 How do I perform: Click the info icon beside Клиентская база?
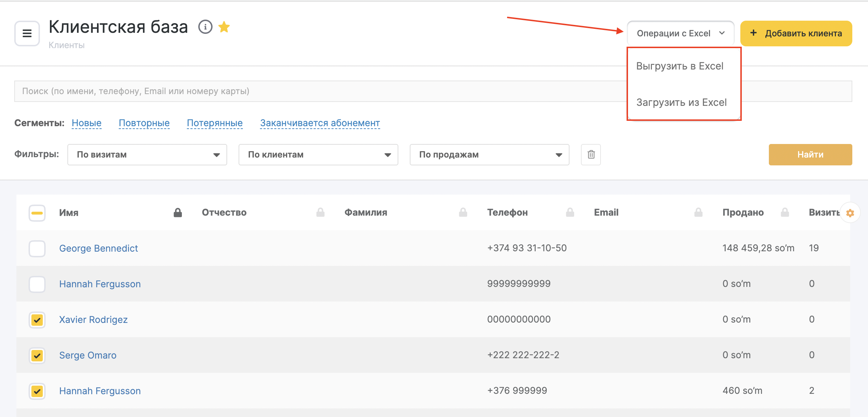205,27
